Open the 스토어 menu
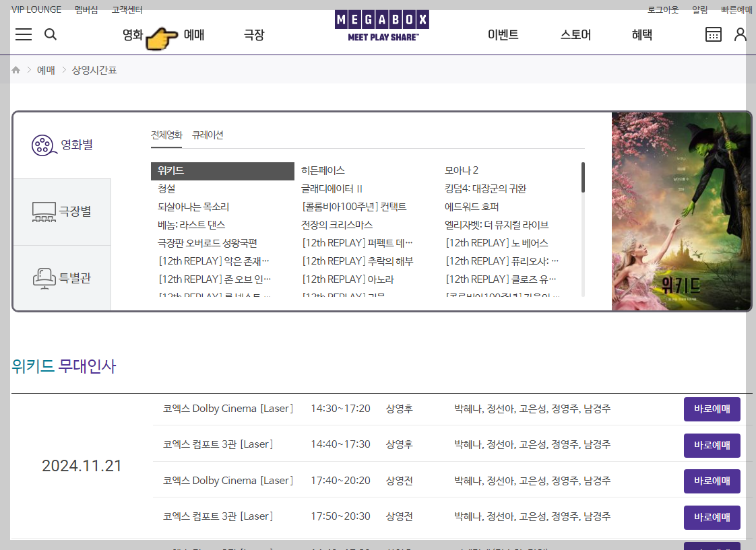 tap(575, 35)
